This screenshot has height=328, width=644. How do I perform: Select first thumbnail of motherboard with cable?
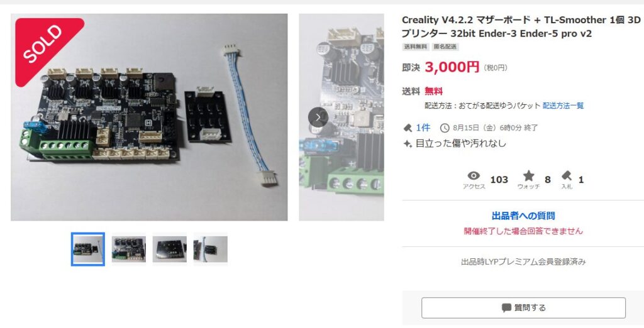point(88,249)
